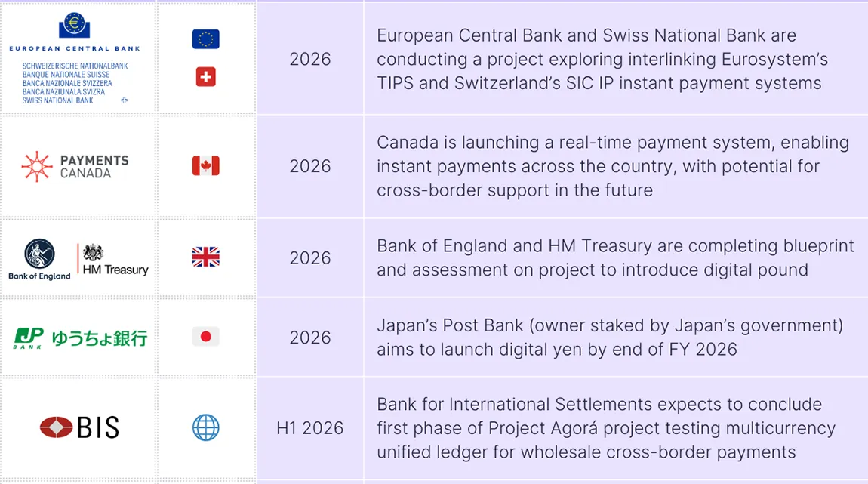The image size is (868, 484).
Task: Click the Bank of England logo
Action: tap(39, 259)
